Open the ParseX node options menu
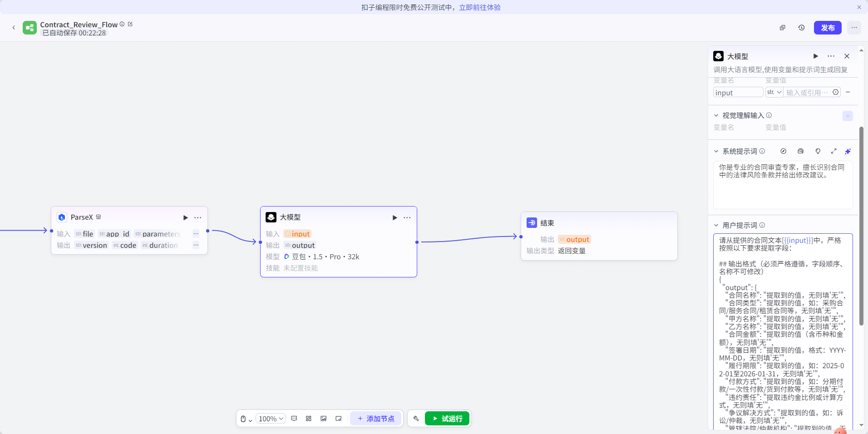Image resolution: width=868 pixels, height=434 pixels. pyautogui.click(x=197, y=217)
